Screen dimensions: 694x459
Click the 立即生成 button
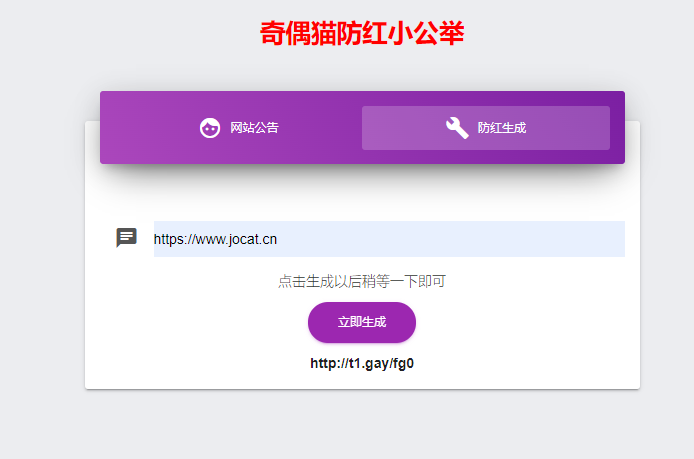[x=362, y=322]
